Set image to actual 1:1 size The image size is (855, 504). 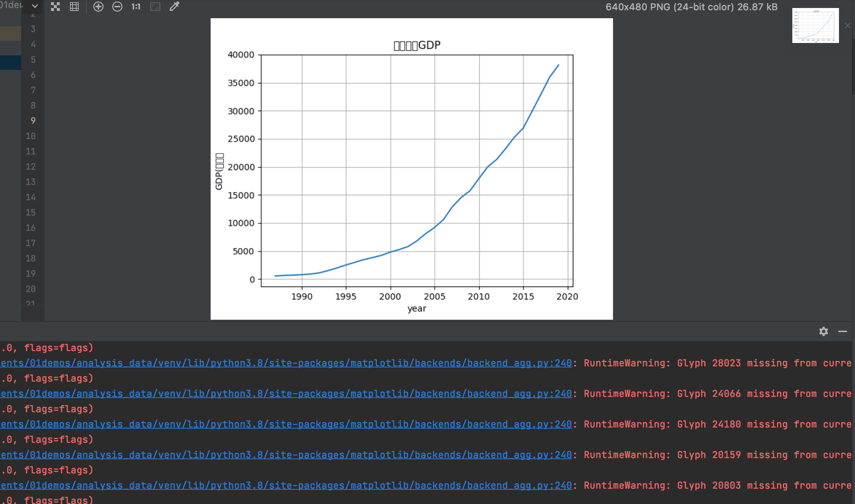[136, 7]
